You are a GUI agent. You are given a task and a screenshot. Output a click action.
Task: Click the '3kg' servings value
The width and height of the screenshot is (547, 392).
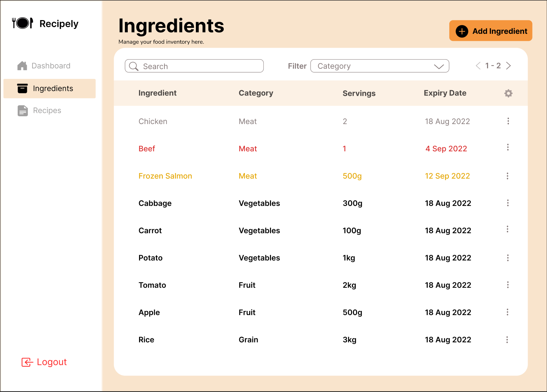point(349,340)
